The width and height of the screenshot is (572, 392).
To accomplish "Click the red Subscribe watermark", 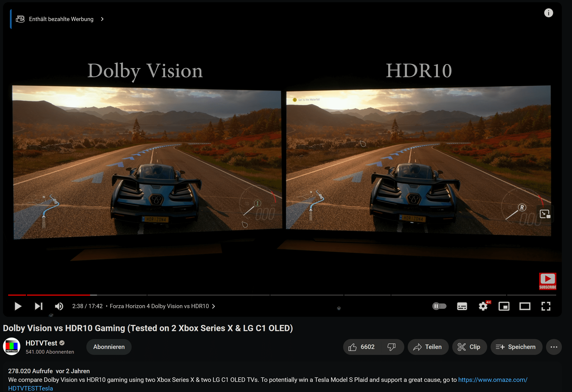I will [x=548, y=281].
